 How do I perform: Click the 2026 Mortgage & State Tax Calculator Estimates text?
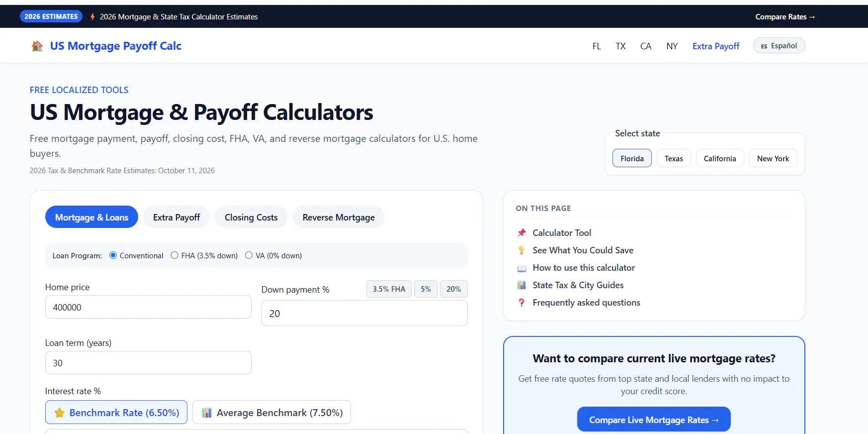178,17
